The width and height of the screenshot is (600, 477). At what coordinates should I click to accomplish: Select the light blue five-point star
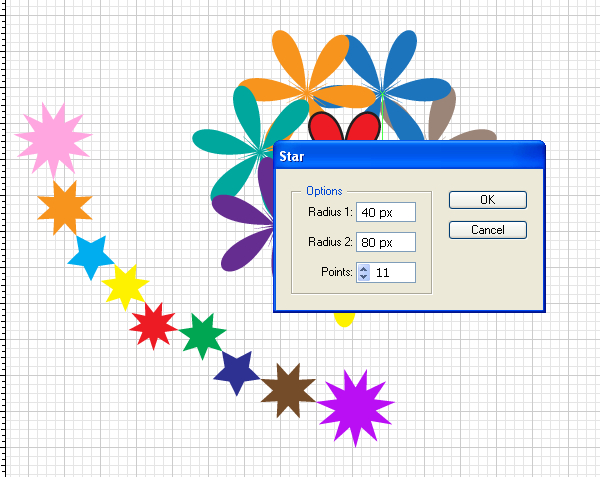(x=91, y=256)
